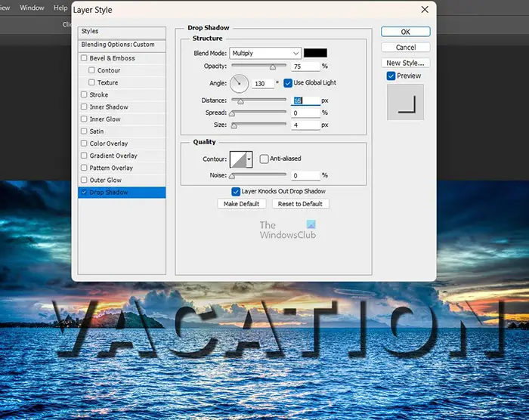Screen dimensions: 529x420
Task: Enable the Inner Shadow checkbox
Action: point(84,107)
